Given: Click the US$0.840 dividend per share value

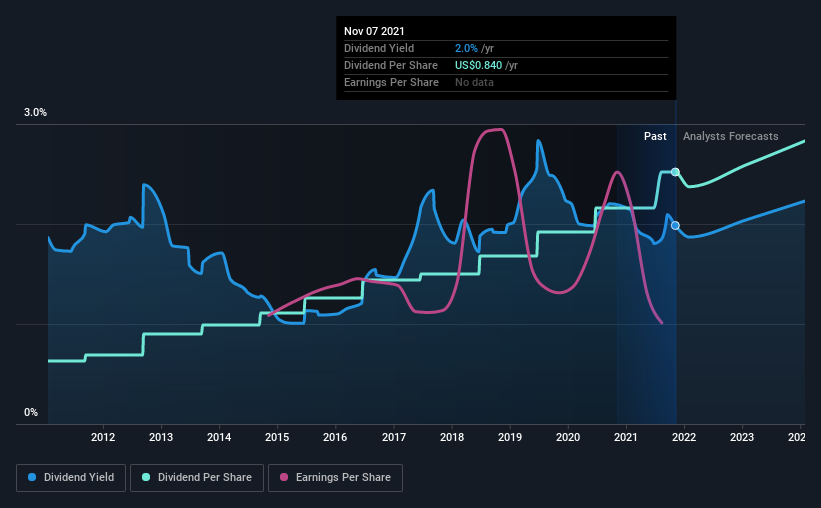Looking at the screenshot, I should click(478, 65).
